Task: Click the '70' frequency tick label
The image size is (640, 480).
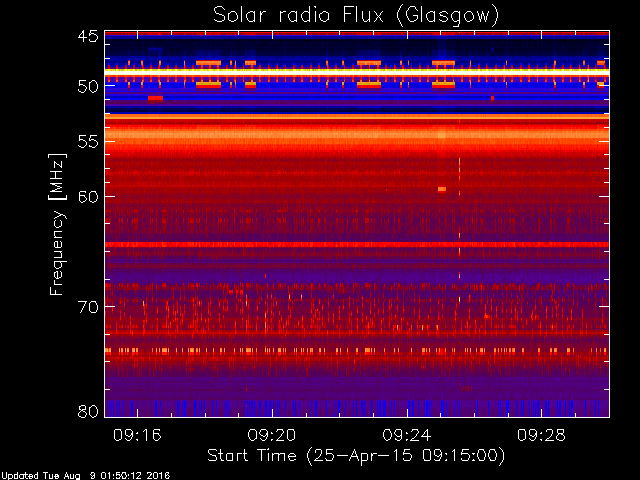Action: tap(88, 307)
